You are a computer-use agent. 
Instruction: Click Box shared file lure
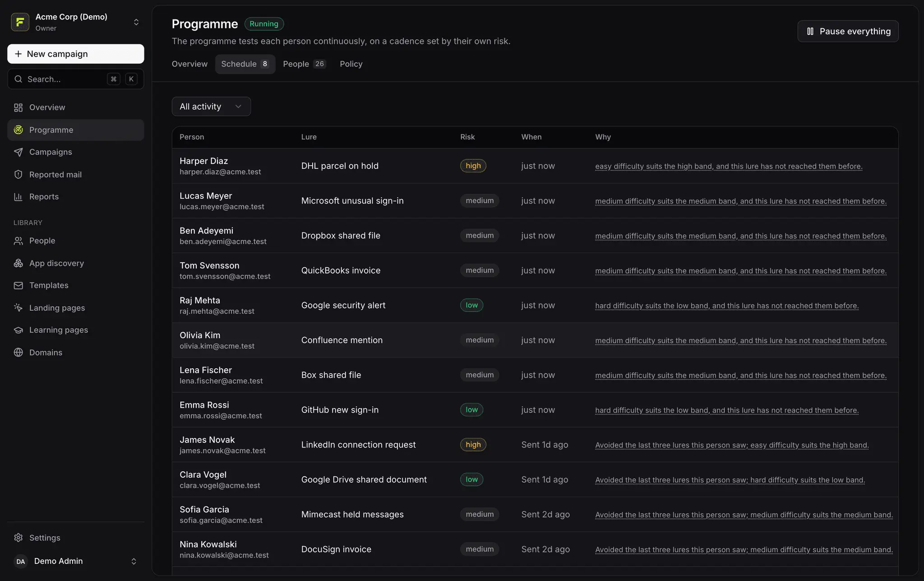pyautogui.click(x=331, y=375)
